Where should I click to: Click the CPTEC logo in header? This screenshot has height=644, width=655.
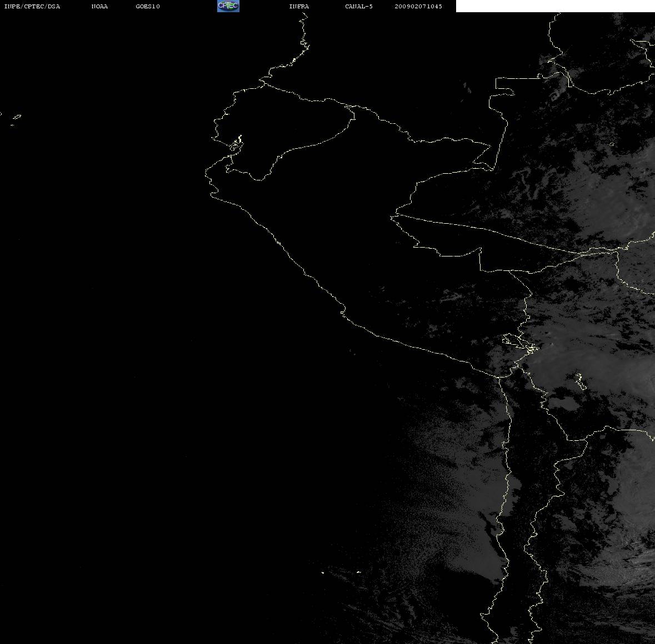228,6
